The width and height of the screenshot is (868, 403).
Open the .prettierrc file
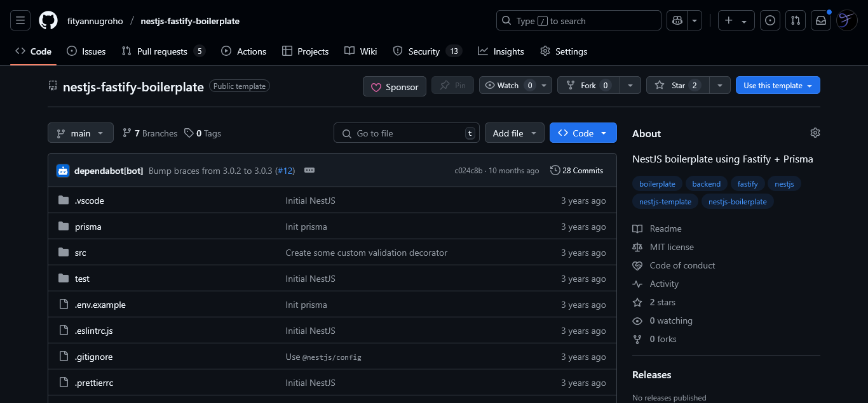pyautogui.click(x=94, y=383)
